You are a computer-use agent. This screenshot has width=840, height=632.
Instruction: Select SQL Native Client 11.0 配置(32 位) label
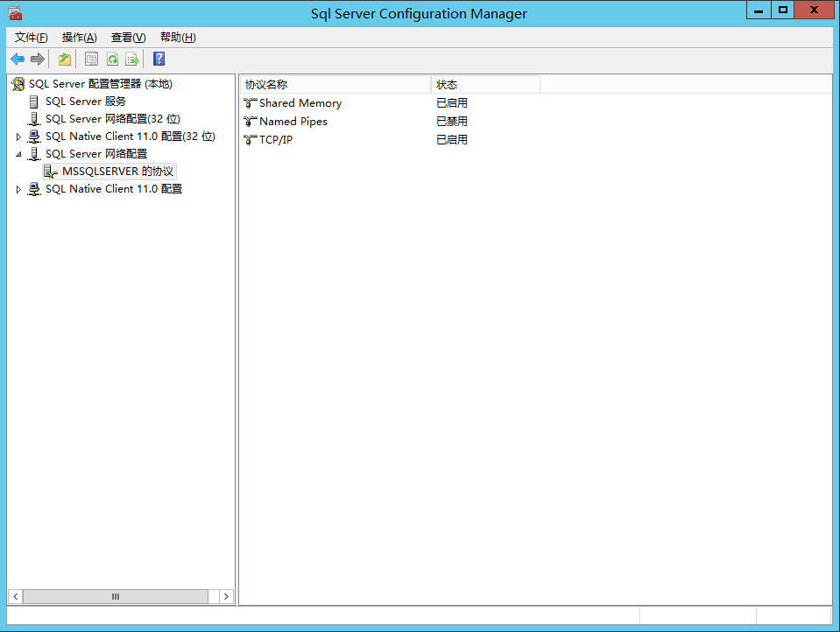pos(131,137)
